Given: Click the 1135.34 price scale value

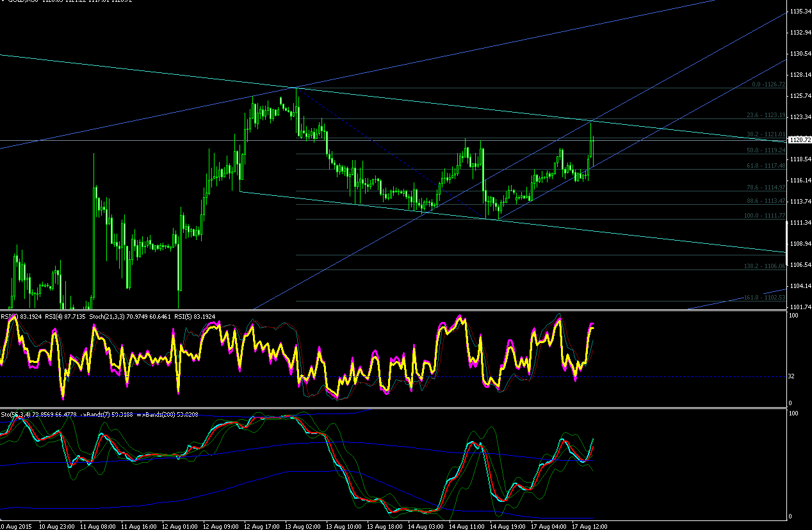Looking at the screenshot, I should coord(801,12).
